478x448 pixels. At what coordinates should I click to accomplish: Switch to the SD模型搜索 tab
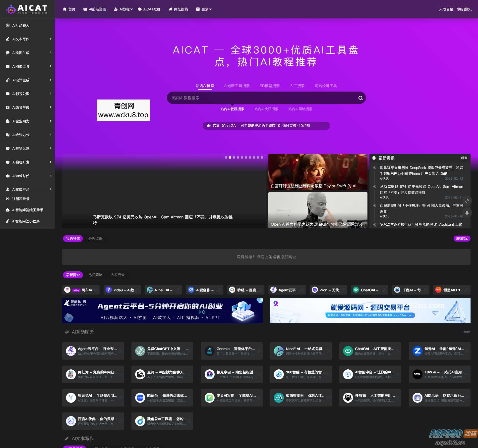click(x=270, y=86)
